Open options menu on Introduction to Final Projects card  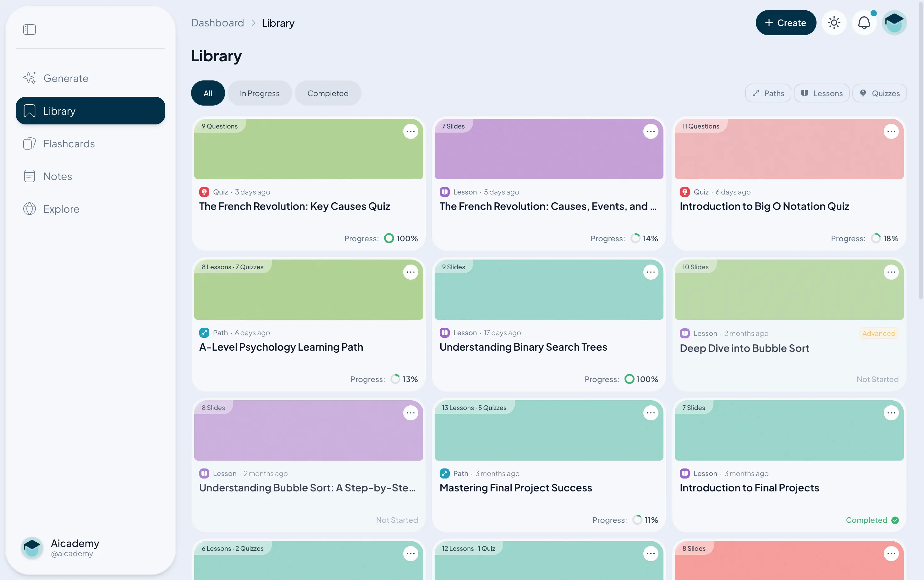tap(891, 413)
